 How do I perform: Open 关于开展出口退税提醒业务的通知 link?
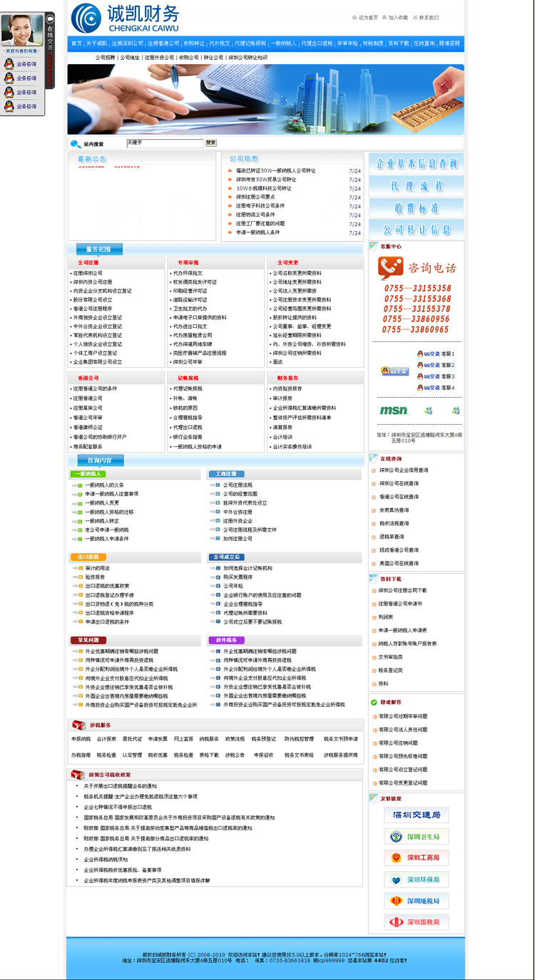click(120, 786)
